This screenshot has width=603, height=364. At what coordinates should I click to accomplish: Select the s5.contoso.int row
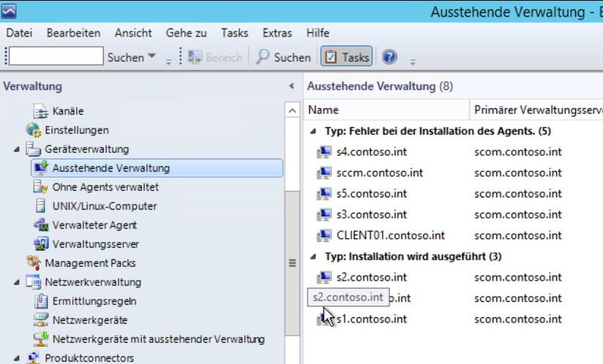[x=454, y=194]
